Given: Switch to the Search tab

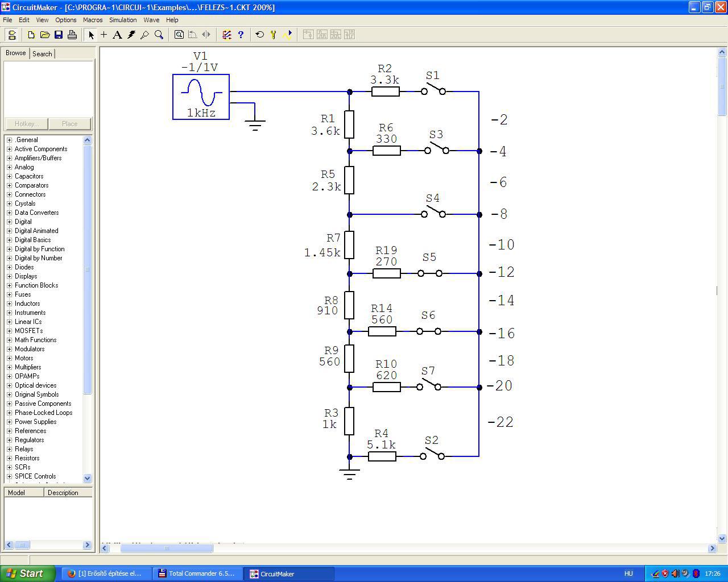Looking at the screenshot, I should pyautogui.click(x=42, y=54).
